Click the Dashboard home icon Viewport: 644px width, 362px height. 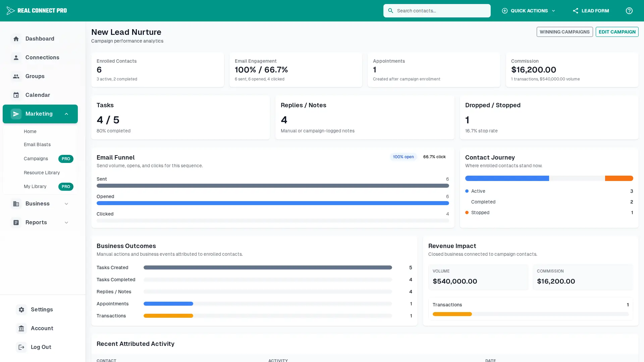point(16,39)
